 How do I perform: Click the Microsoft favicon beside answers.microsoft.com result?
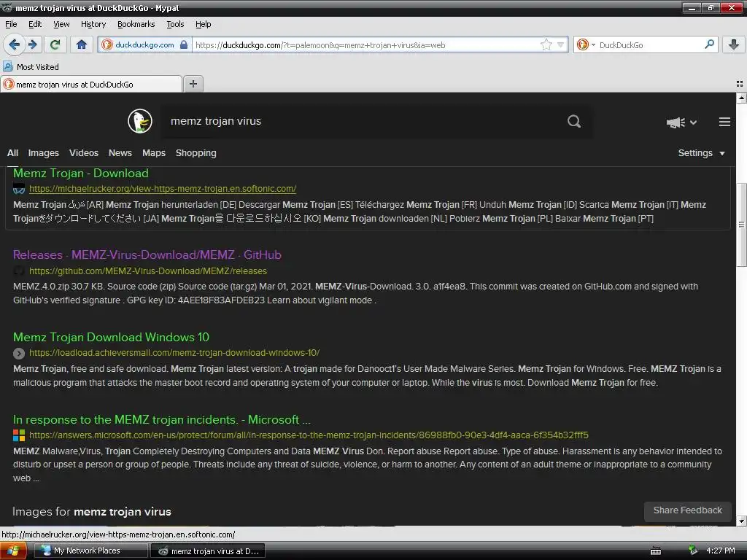[18, 435]
